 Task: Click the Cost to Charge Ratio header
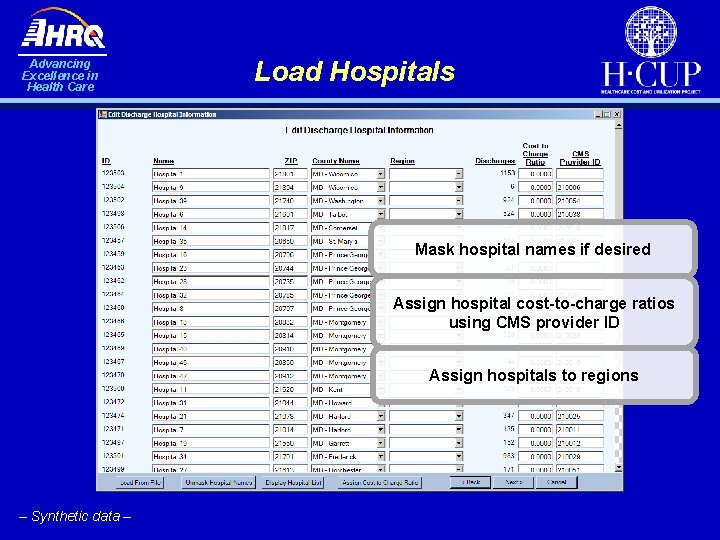(x=535, y=154)
